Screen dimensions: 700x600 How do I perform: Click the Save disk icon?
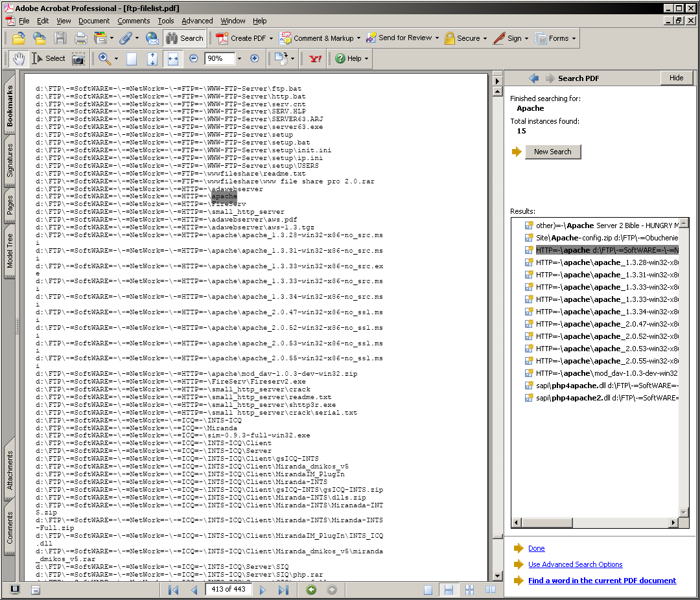pyautogui.click(x=60, y=38)
